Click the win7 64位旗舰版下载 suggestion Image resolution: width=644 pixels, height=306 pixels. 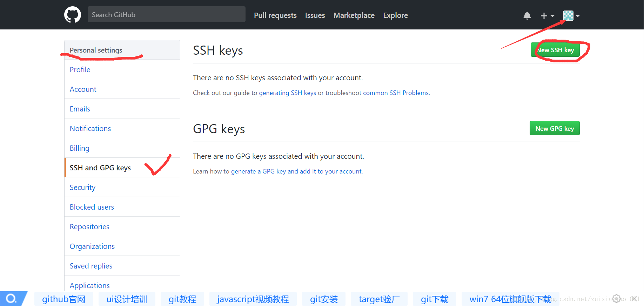click(x=510, y=299)
